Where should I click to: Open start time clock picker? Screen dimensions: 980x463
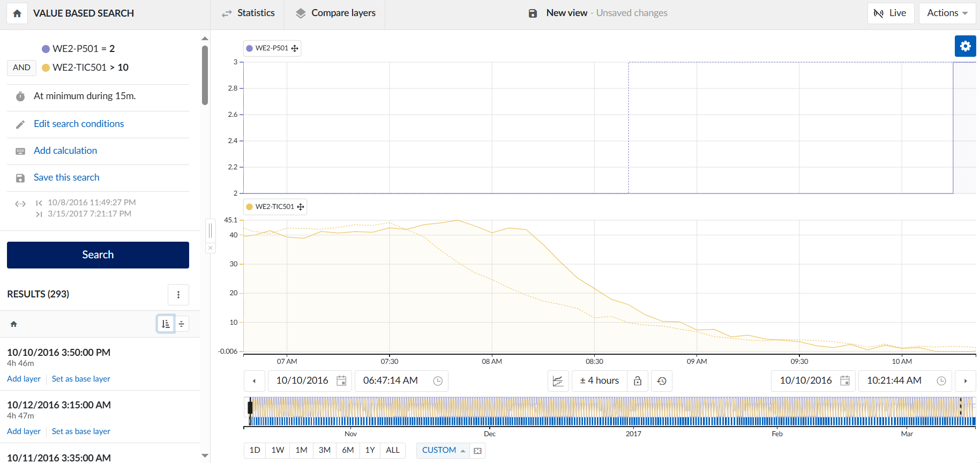pyautogui.click(x=438, y=381)
